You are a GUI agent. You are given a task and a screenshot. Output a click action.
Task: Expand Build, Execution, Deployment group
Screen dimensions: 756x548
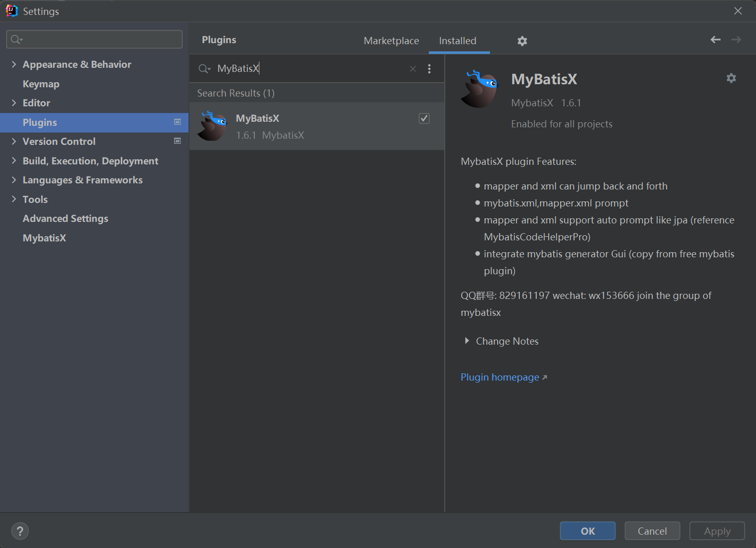pyautogui.click(x=14, y=161)
